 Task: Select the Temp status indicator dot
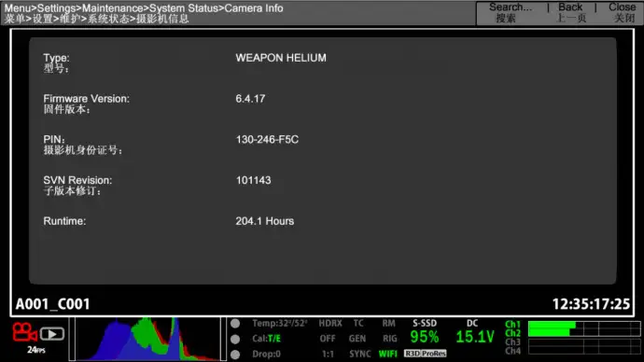(x=235, y=324)
